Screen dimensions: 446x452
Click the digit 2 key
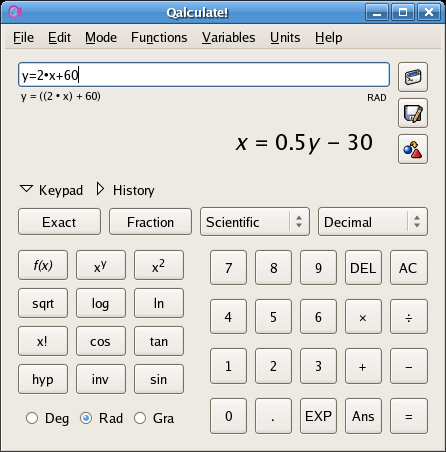[273, 366]
